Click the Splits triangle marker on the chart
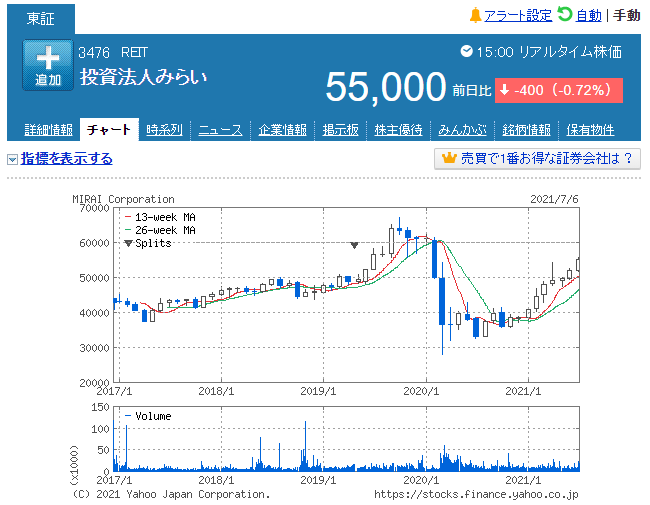 [x=354, y=245]
